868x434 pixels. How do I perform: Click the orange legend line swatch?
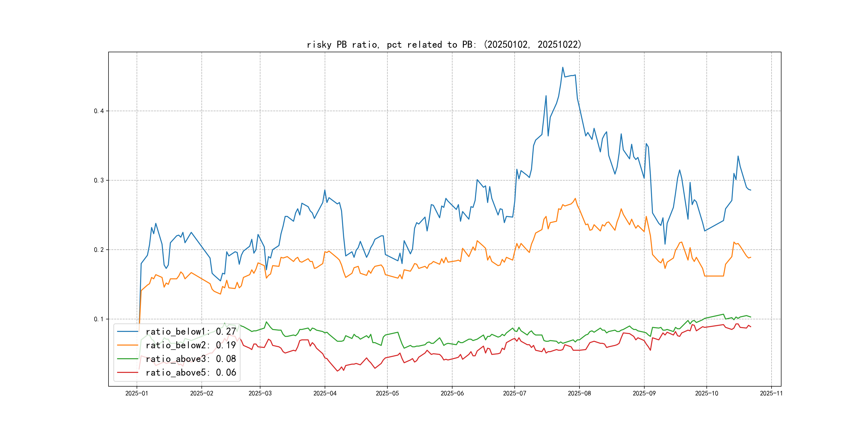pos(128,345)
